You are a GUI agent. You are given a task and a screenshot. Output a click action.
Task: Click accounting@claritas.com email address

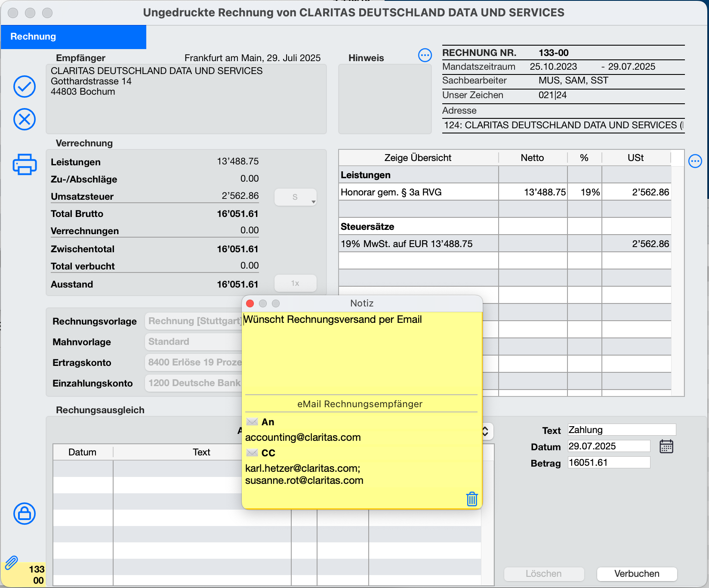[x=303, y=437]
